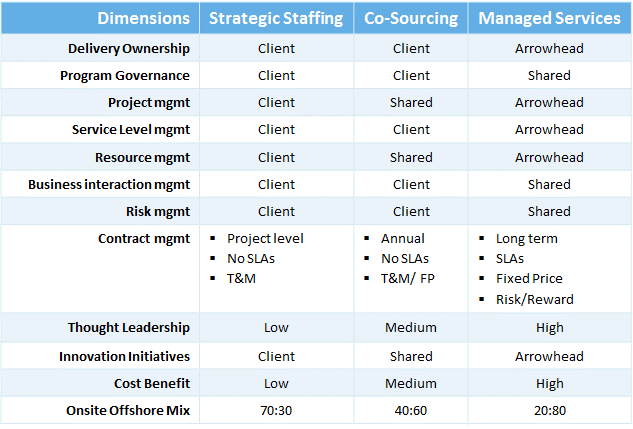This screenshot has width=633, height=429.
Task: Select the Dimensions header cell
Action: pos(144,18)
